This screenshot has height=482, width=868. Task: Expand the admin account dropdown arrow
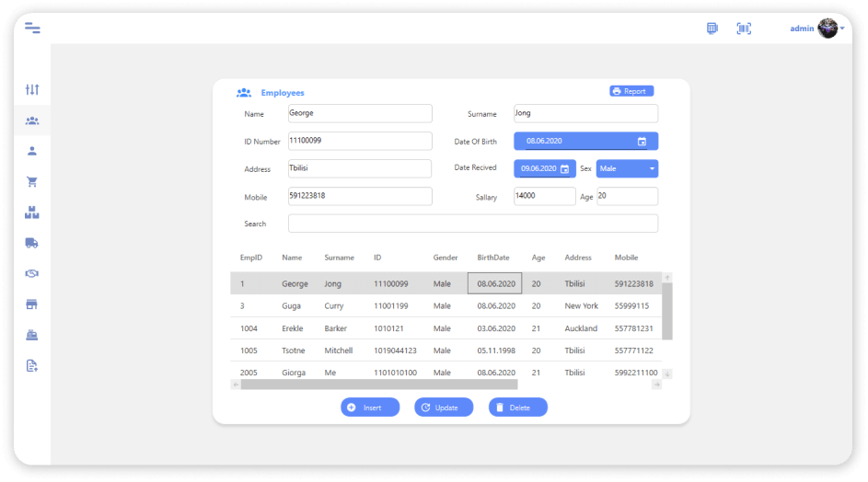tap(842, 29)
